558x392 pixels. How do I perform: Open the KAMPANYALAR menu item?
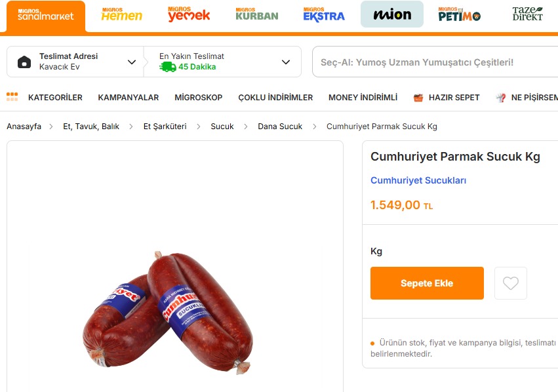(129, 98)
